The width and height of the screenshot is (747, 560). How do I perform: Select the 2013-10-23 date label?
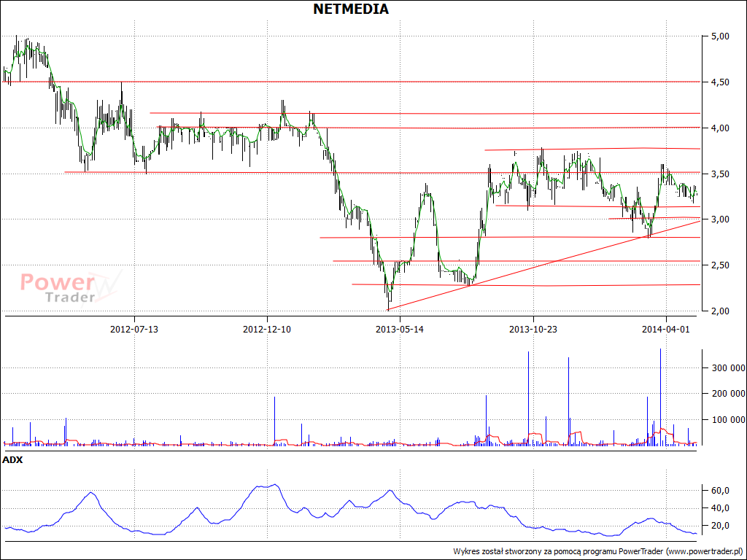[x=533, y=329]
